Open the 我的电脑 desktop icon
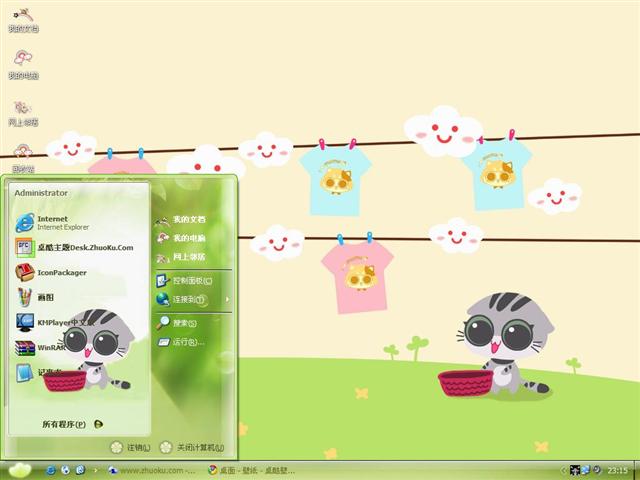Image resolution: width=640 pixels, height=480 pixels. click(x=23, y=64)
